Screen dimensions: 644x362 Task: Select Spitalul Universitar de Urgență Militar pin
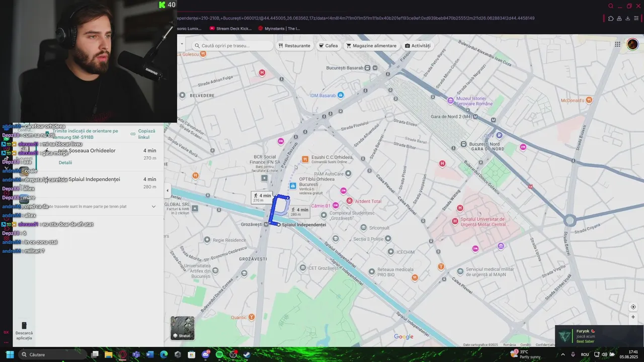[x=455, y=221]
